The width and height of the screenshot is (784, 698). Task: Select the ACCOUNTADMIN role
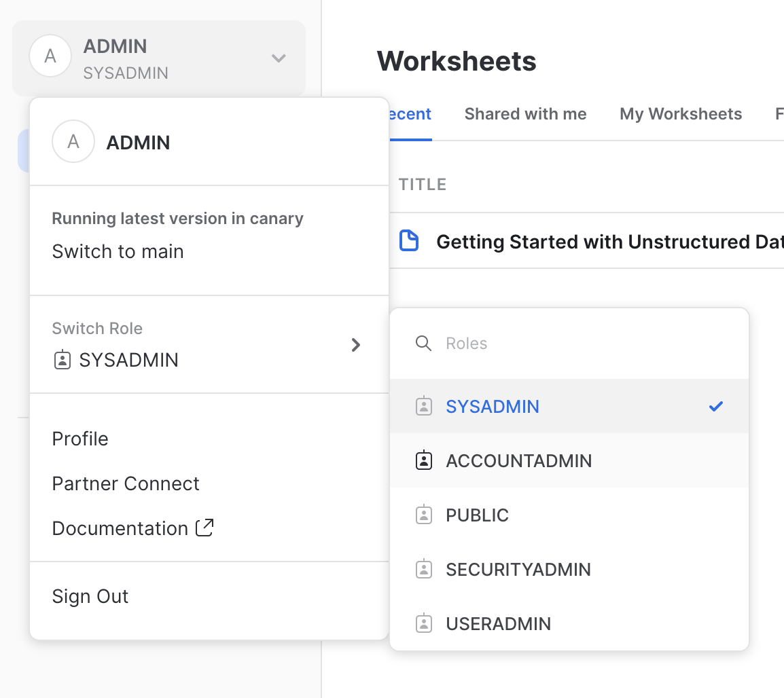pos(518,460)
